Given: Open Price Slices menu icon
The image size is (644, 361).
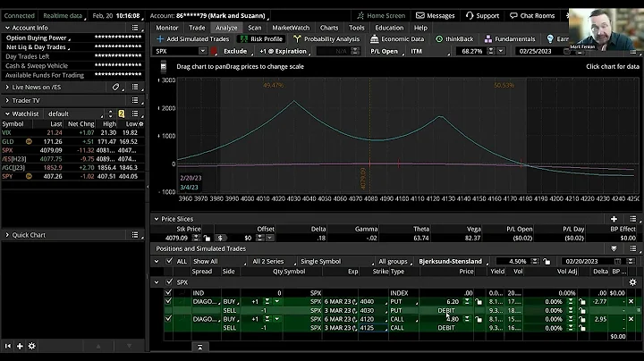Looking at the screenshot, I should point(633,219).
